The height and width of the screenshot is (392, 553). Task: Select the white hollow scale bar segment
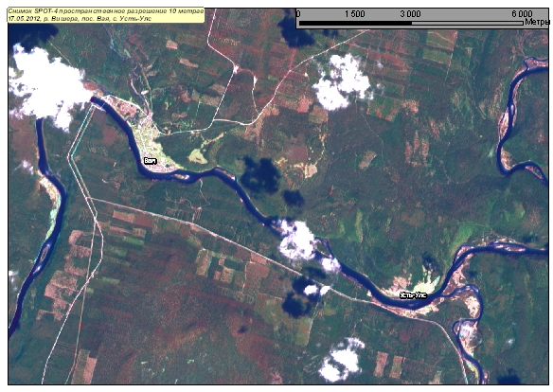point(468,24)
